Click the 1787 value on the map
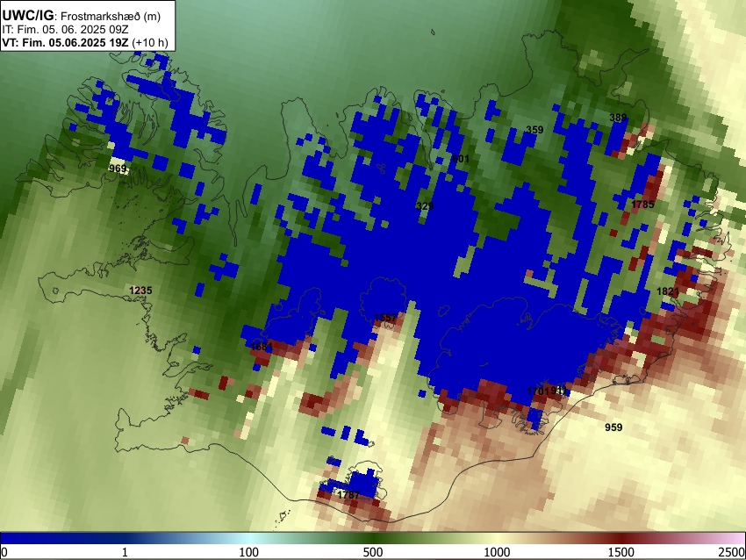This screenshot has height=560, width=746. pyautogui.click(x=348, y=495)
